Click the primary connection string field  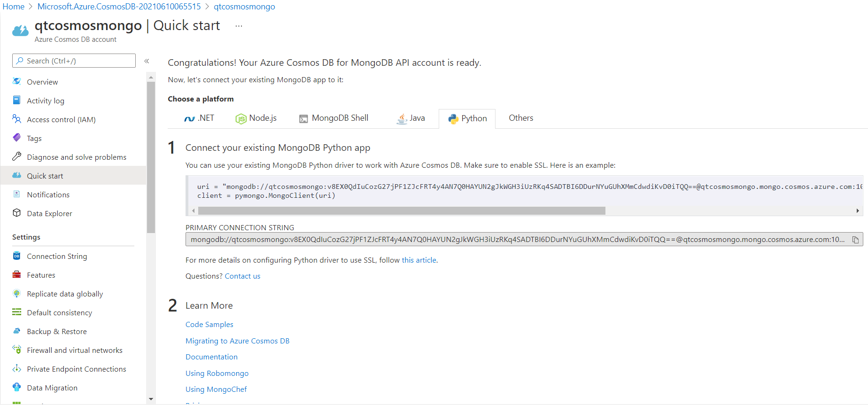[524, 240]
